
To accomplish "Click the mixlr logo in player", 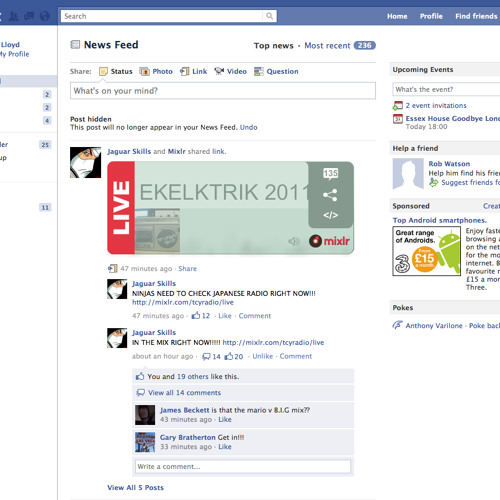I will pyautogui.click(x=329, y=241).
